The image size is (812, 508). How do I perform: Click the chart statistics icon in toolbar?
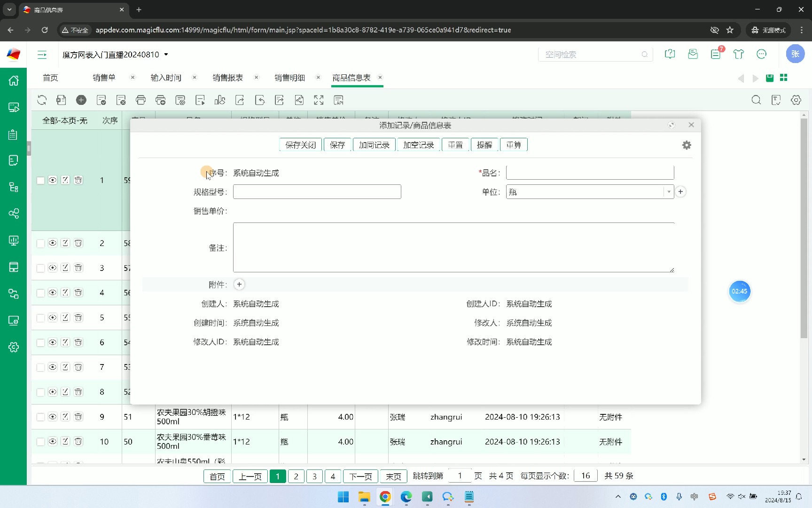pos(220,100)
